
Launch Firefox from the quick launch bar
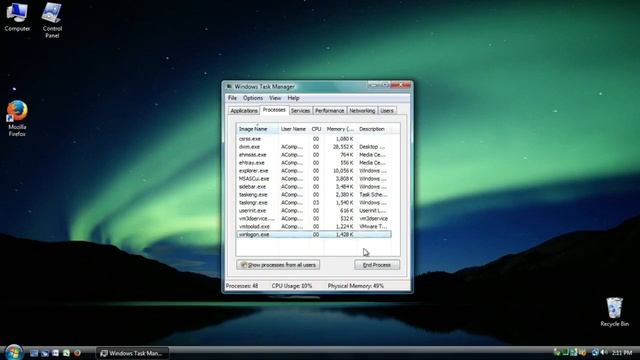77,353
